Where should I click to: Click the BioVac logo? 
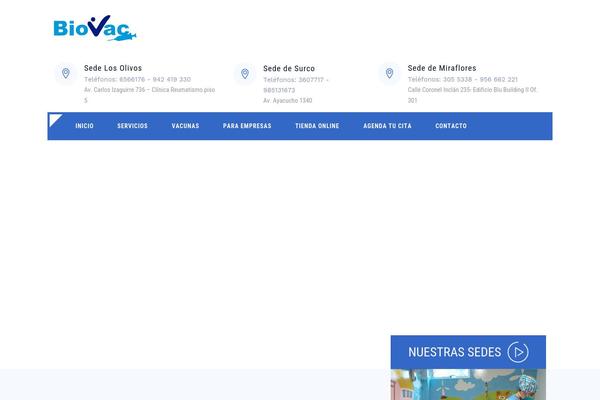pos(95,28)
